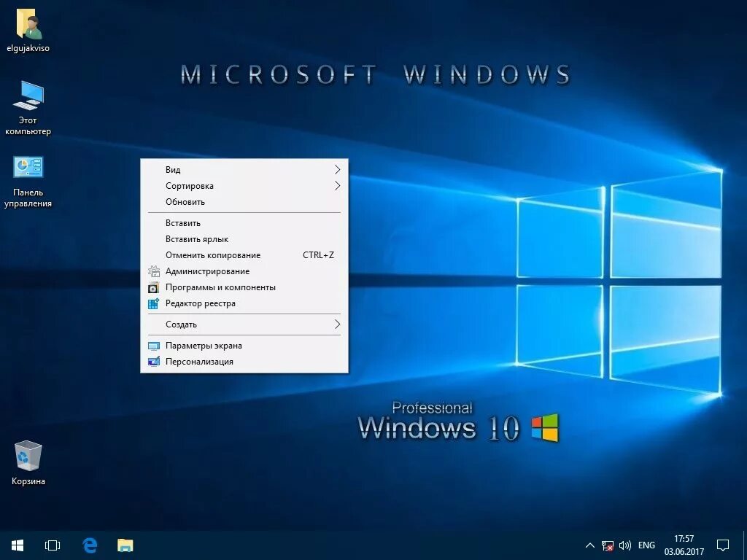Open the Корзина recycle bin
747x560 pixels.
27,459
